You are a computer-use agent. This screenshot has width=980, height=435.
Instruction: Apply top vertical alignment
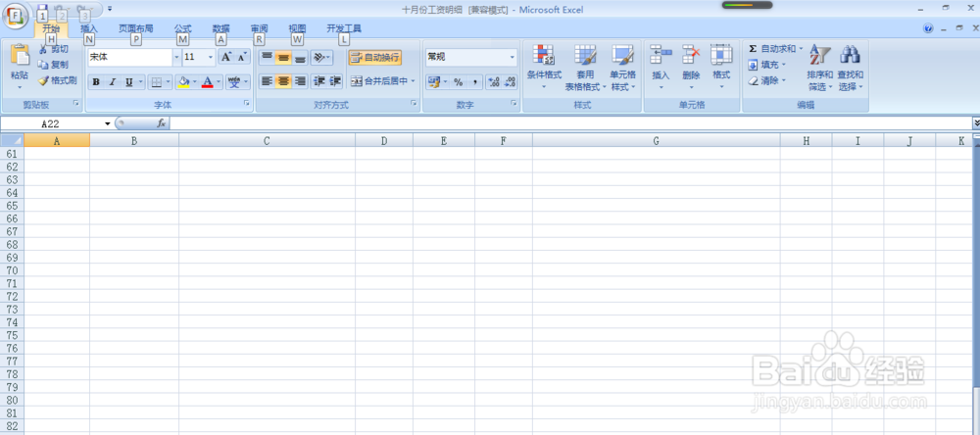click(x=267, y=58)
